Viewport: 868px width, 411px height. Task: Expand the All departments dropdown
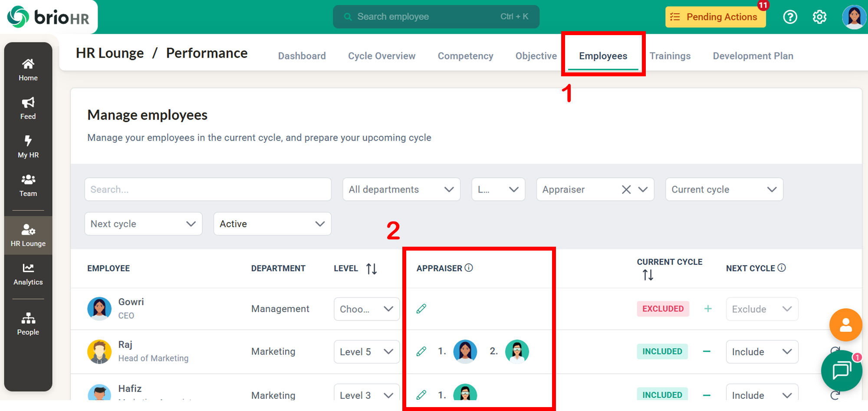tap(401, 189)
